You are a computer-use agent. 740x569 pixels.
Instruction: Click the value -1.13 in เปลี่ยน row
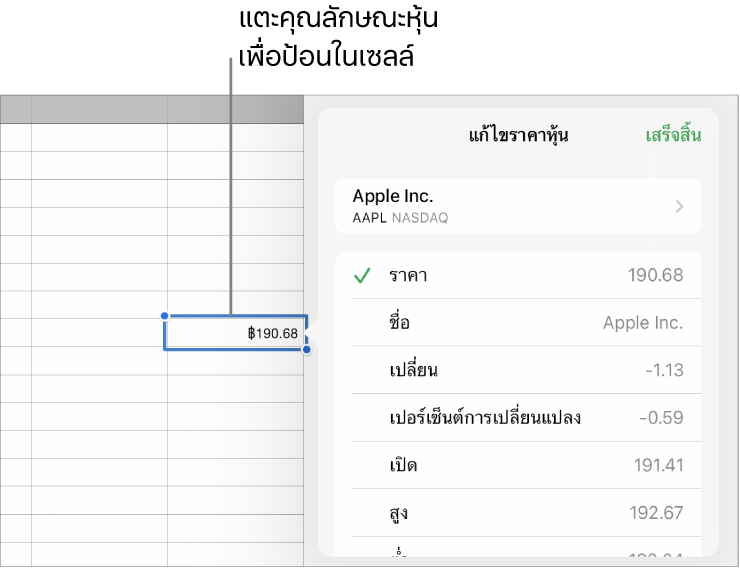664,370
